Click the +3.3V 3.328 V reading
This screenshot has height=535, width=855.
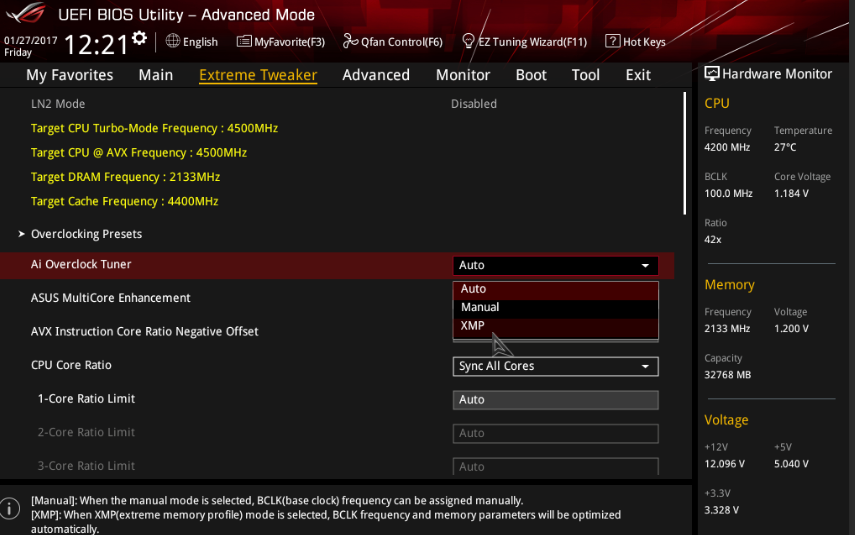[721, 510]
